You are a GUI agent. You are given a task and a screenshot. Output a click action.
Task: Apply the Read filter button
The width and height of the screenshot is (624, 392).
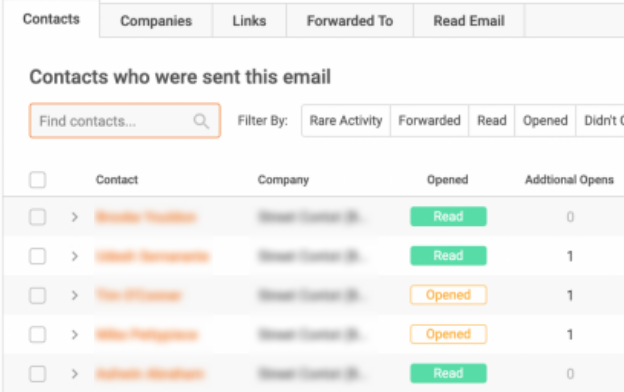point(492,121)
